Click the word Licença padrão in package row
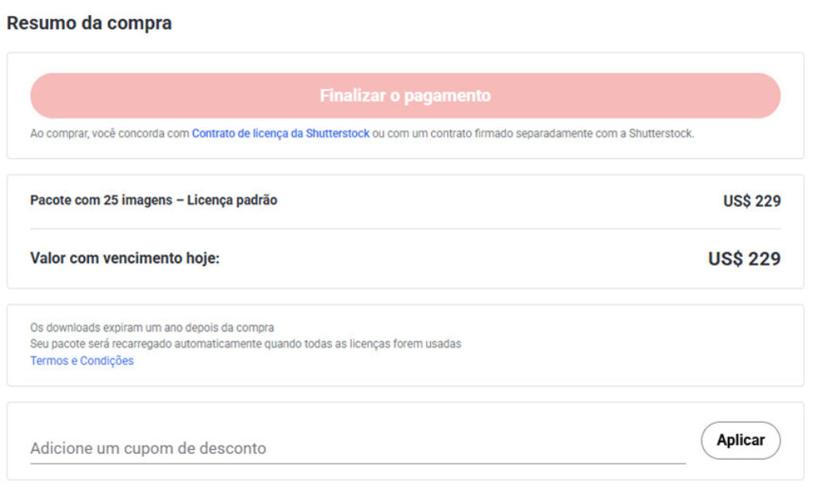 point(232,201)
